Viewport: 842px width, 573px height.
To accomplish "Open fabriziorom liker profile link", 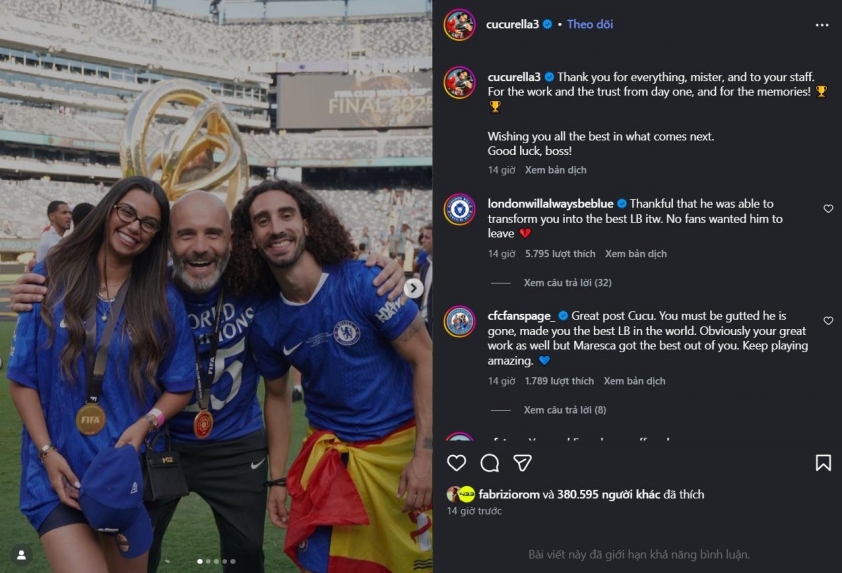I will (x=510, y=494).
